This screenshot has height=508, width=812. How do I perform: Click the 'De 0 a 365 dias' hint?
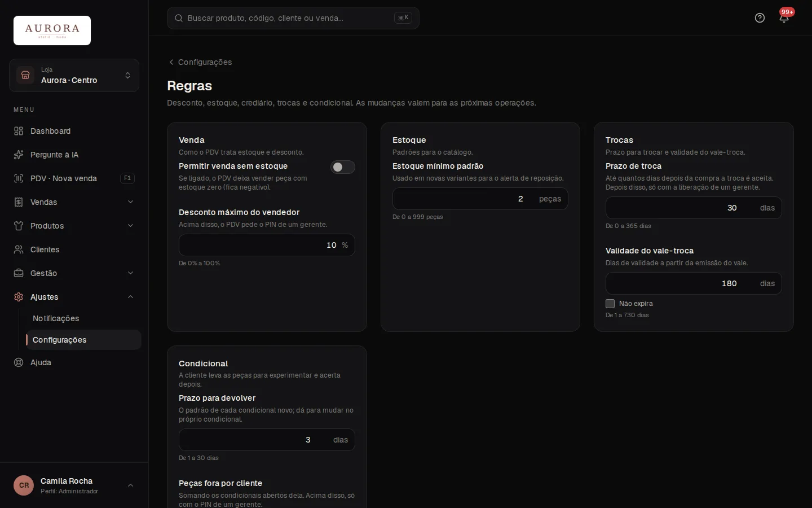coord(628,226)
